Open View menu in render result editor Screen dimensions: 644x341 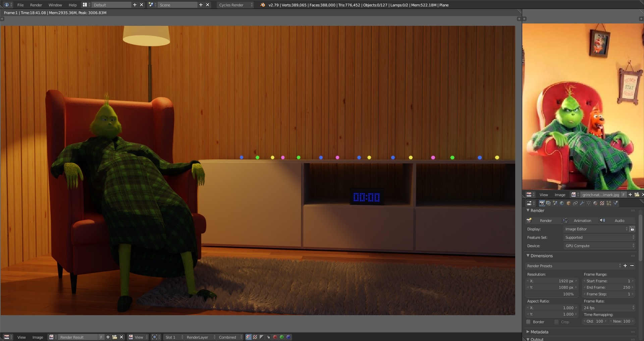click(21, 337)
